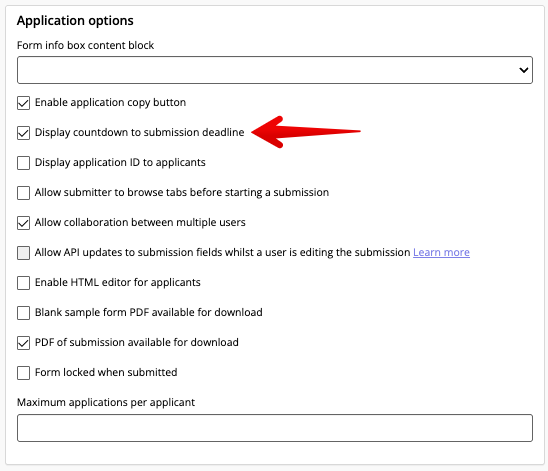Open the Form info box content block dropdown

(x=275, y=70)
